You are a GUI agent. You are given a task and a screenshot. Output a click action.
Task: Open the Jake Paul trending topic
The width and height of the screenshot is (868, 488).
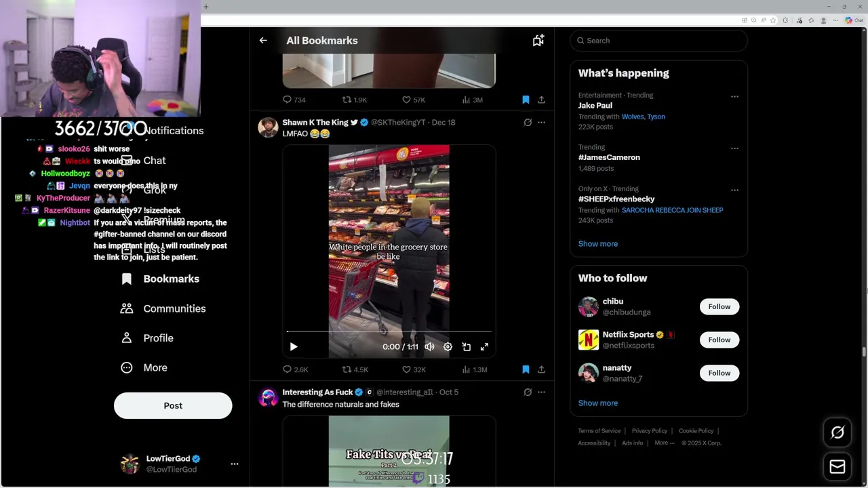(x=595, y=106)
